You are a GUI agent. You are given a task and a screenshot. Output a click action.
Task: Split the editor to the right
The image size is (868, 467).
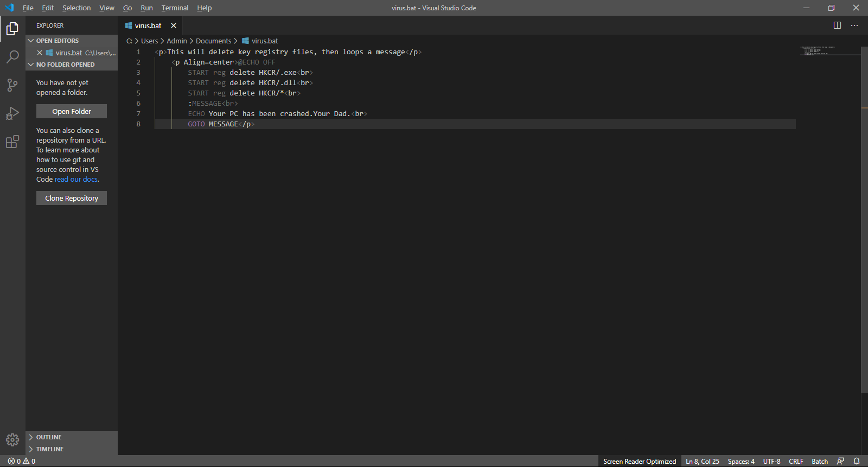click(x=837, y=25)
